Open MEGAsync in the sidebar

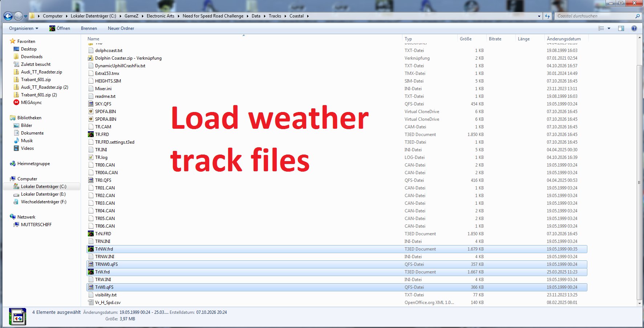31,103
